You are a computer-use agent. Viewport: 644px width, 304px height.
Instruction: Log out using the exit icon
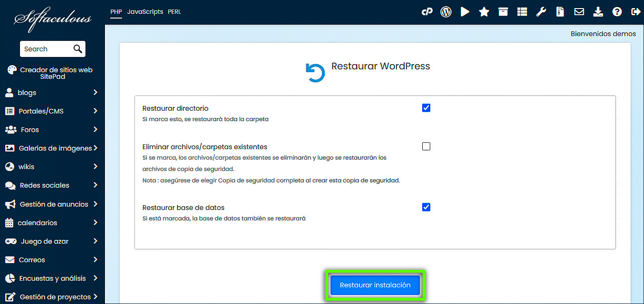636,11
